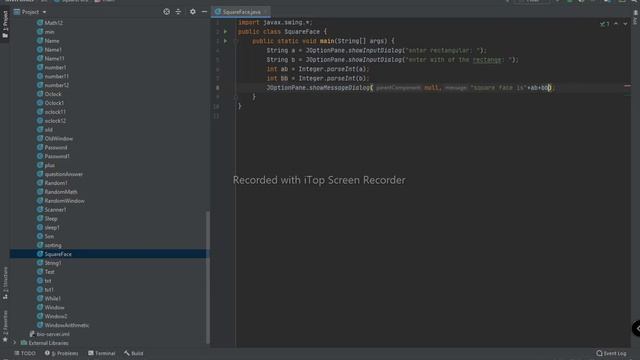Click the 'import javax.swing.*' line
Screen dimensions: 640x360
275,22
